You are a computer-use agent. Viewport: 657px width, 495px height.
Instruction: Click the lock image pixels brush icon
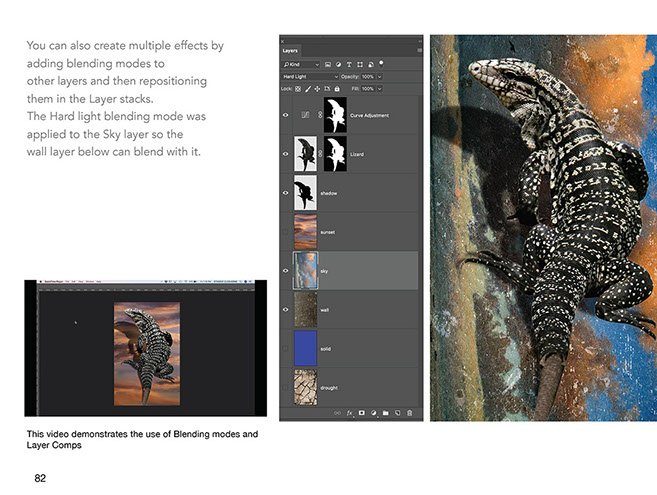310,89
